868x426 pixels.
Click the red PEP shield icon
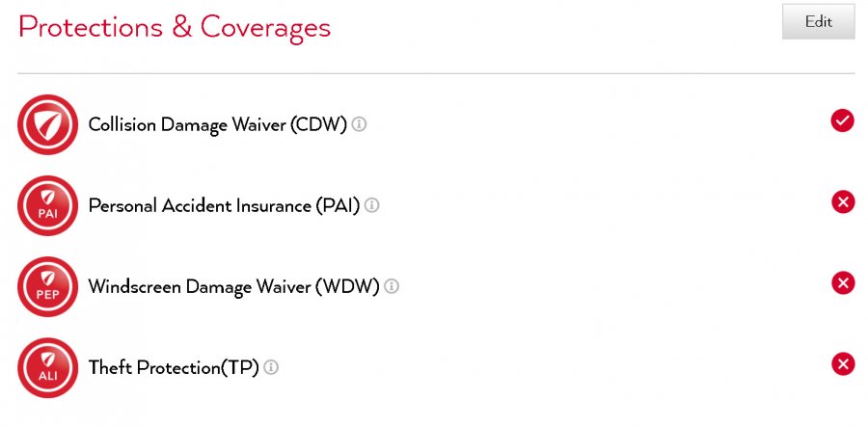pos(47,286)
